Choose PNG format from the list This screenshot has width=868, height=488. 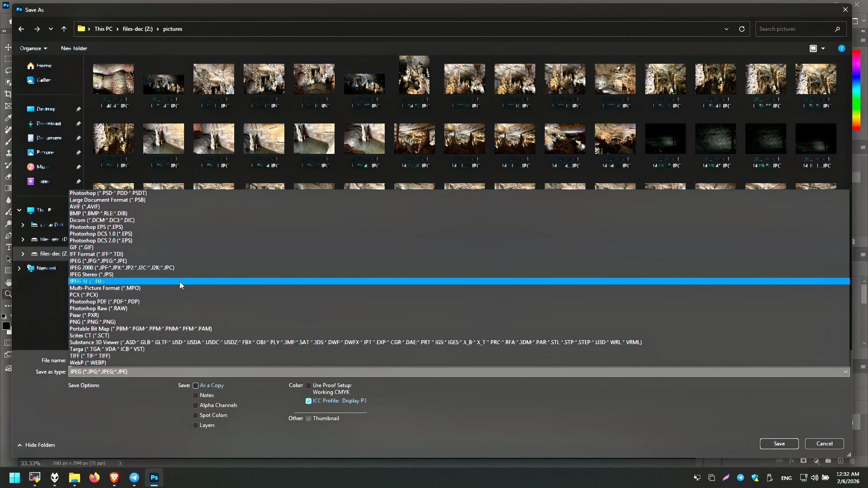click(459, 322)
